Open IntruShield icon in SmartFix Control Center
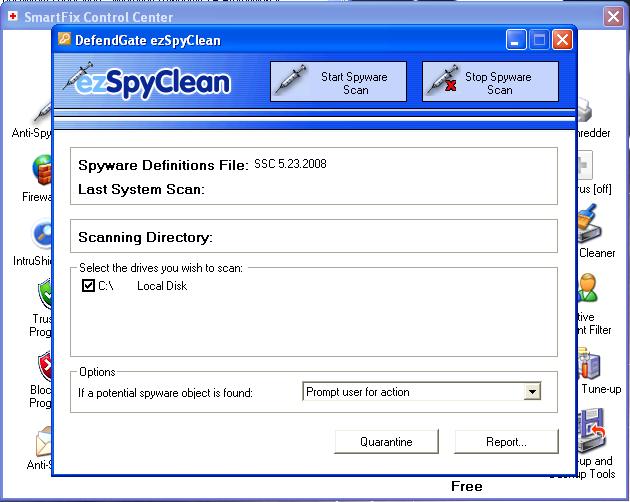The width and height of the screenshot is (630, 502). click(x=43, y=234)
